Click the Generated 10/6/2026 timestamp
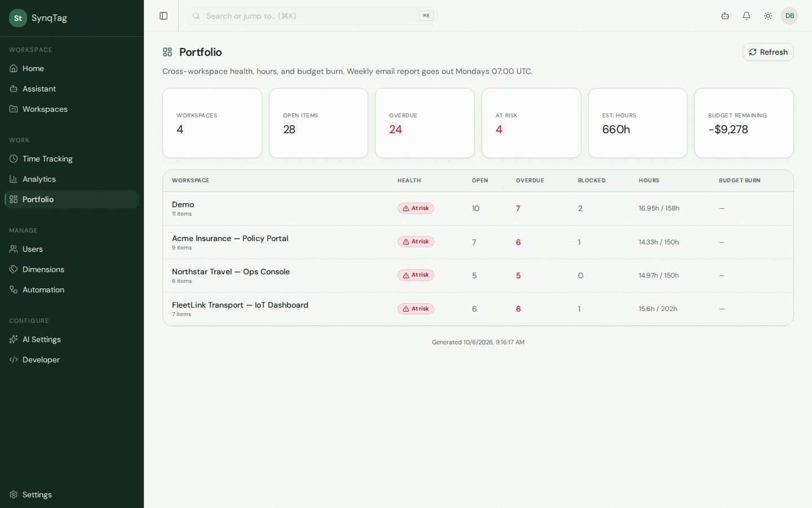The height and width of the screenshot is (508, 812). pos(478,342)
